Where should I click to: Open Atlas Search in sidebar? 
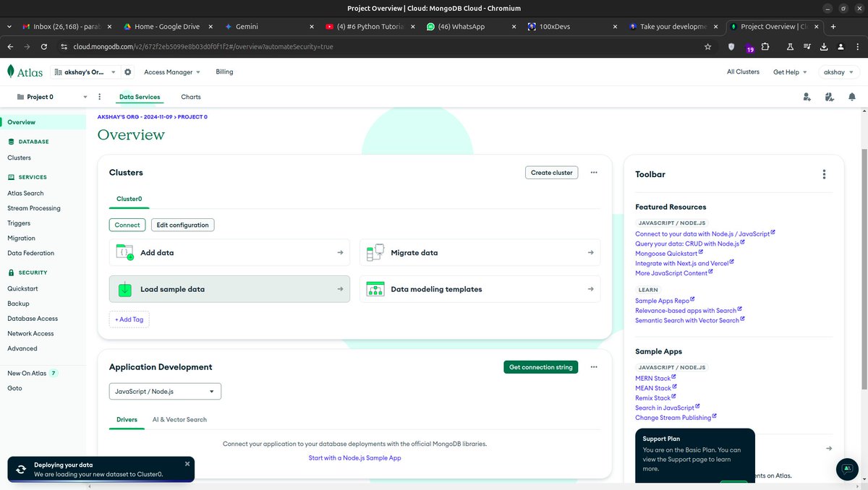click(25, 193)
